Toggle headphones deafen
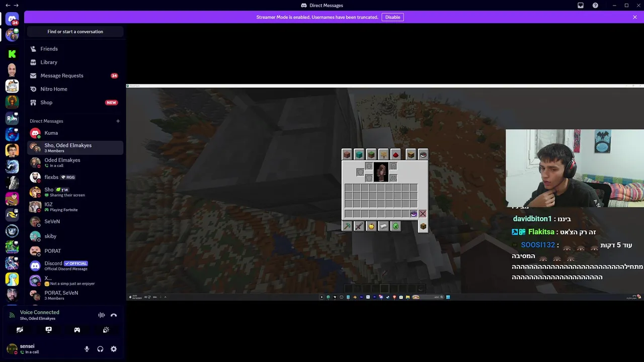Screen dimensions: 644x362 (100, 349)
